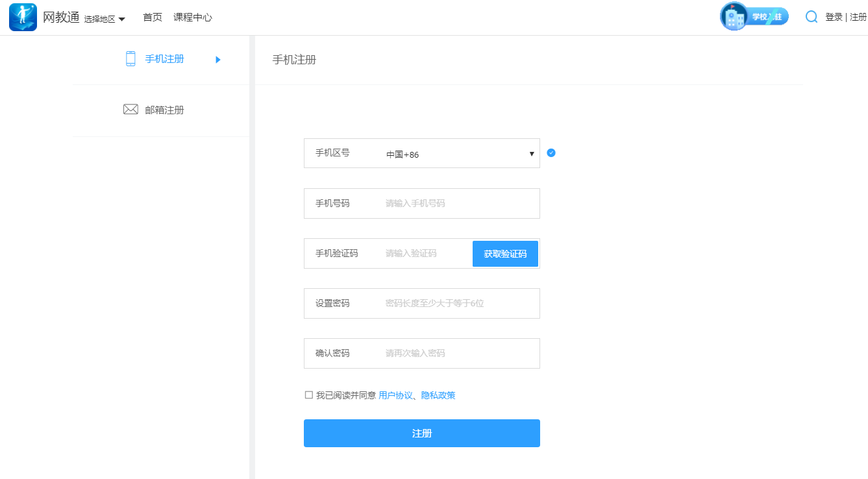
Task: Select the 手机注册 sidebar tab
Action: tap(164, 59)
